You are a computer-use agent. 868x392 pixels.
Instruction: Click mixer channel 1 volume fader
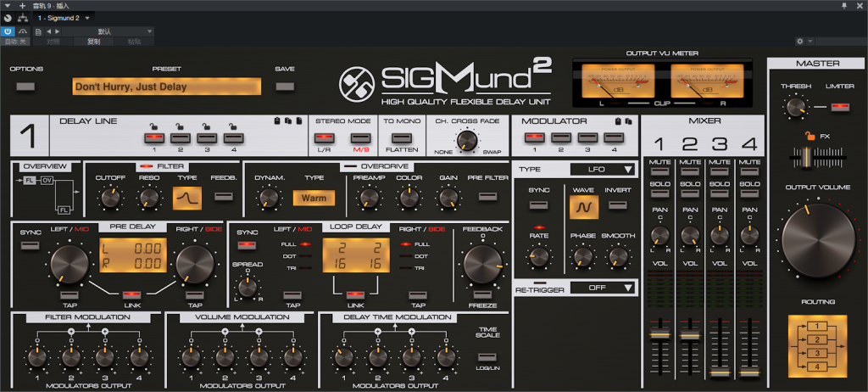(659, 335)
